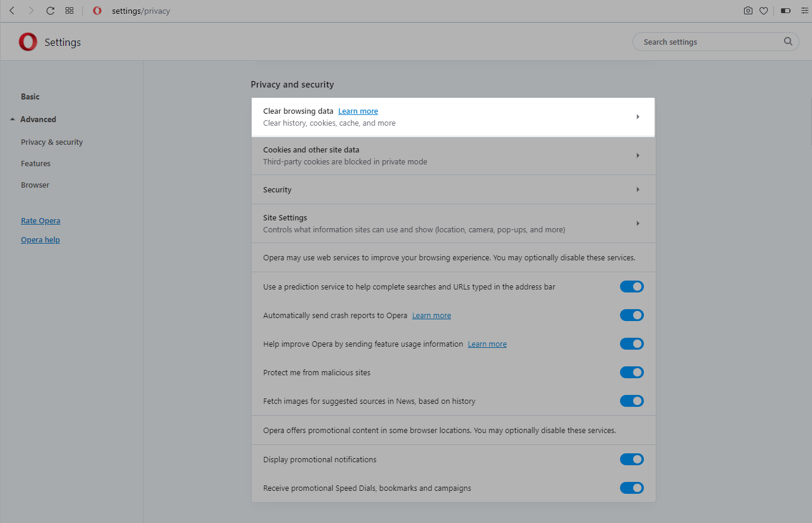Image resolution: width=812 pixels, height=523 pixels.
Task: Click the heart bookmark icon
Action: pyautogui.click(x=763, y=11)
